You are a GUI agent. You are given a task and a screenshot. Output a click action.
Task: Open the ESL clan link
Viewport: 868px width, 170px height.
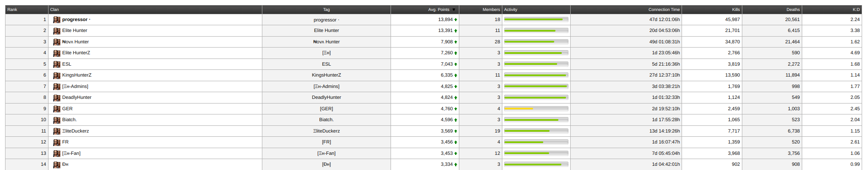coord(67,64)
